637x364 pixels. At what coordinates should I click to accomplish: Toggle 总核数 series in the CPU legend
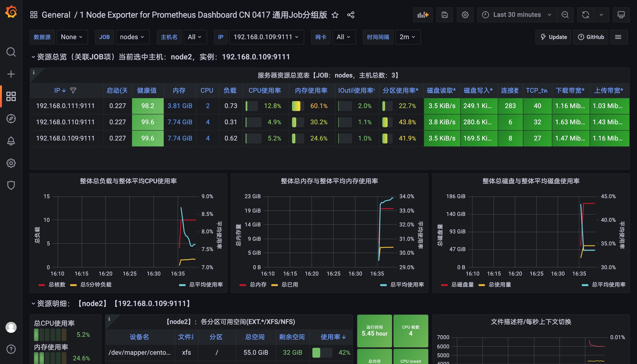pos(57,285)
